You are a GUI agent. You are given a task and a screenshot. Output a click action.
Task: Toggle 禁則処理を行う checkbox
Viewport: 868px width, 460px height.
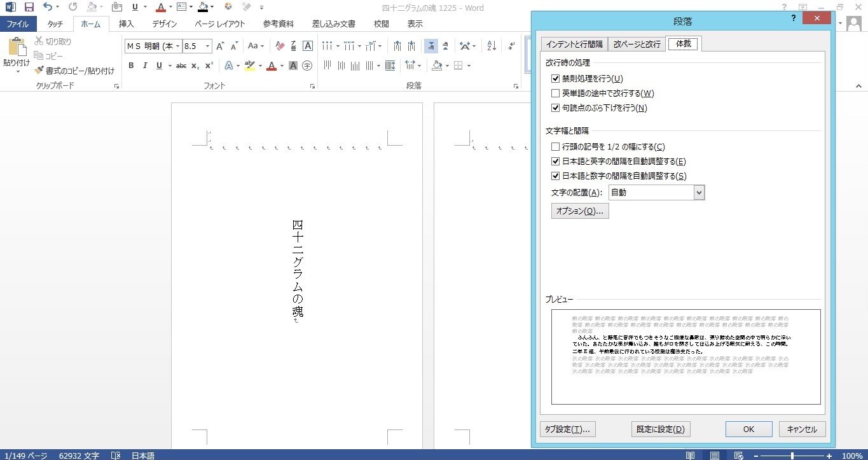point(556,78)
